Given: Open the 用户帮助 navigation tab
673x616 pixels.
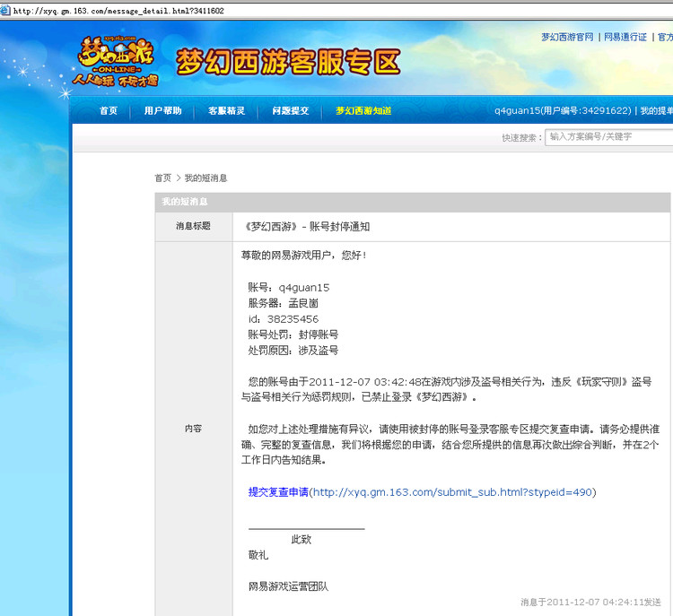Looking at the screenshot, I should click(x=162, y=111).
